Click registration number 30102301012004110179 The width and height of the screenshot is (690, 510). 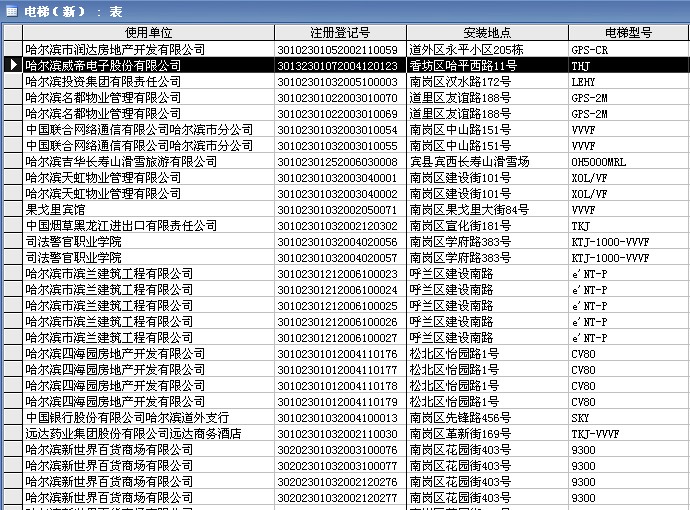[340, 401]
